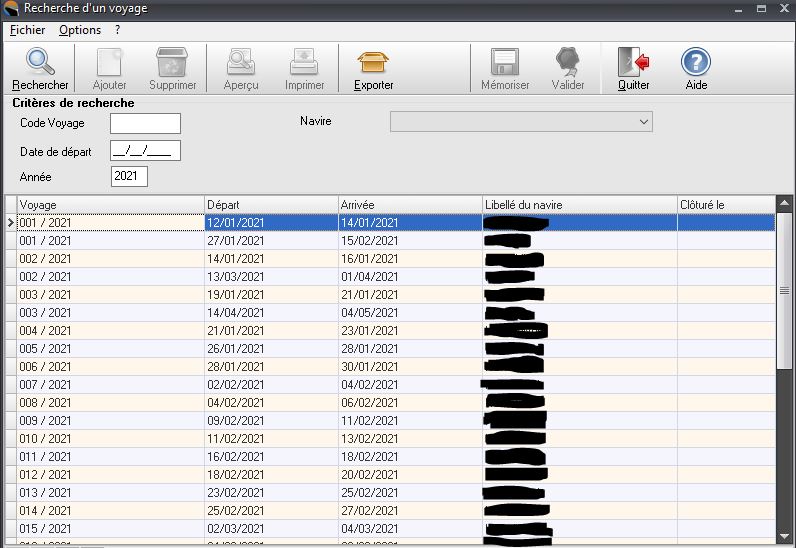Open the Options menu
Image resolution: width=796 pixels, height=548 pixels.
point(80,30)
